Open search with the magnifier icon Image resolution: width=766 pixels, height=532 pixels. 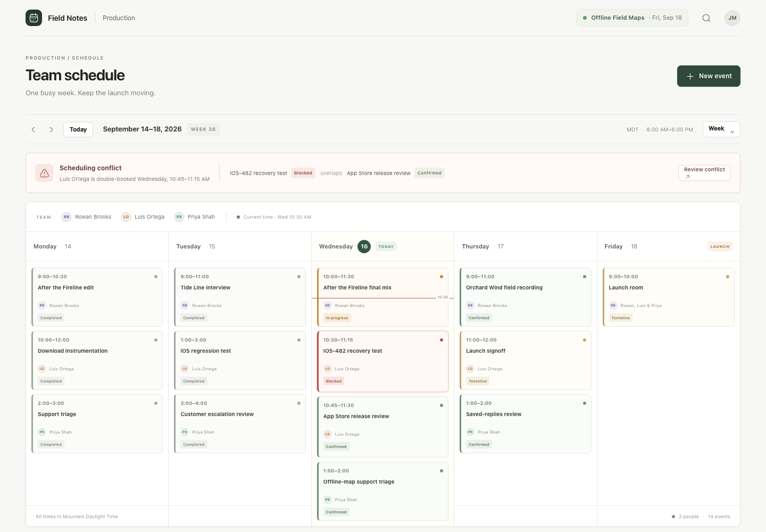tap(706, 18)
